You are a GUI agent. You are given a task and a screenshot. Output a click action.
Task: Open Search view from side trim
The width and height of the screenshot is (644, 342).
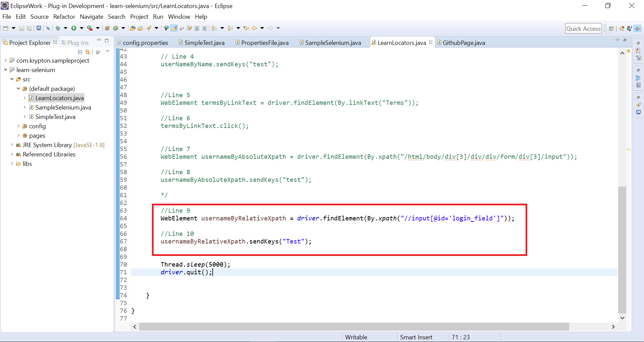tap(638, 105)
